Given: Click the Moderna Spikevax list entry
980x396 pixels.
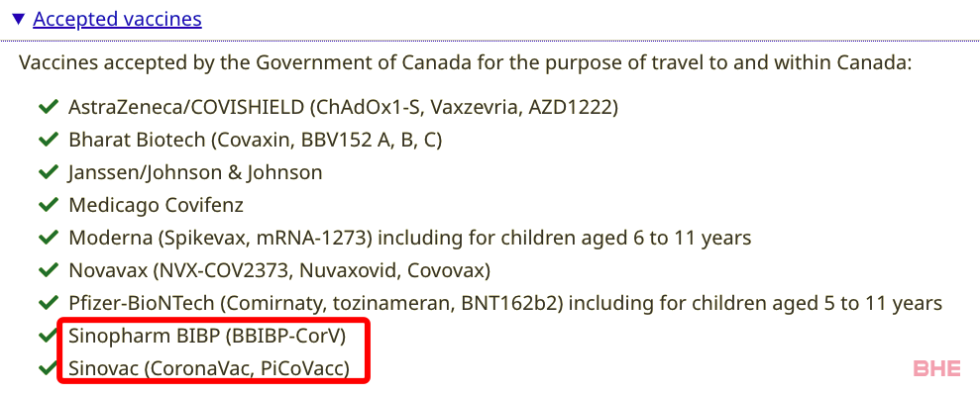Looking at the screenshot, I should click(410, 238).
